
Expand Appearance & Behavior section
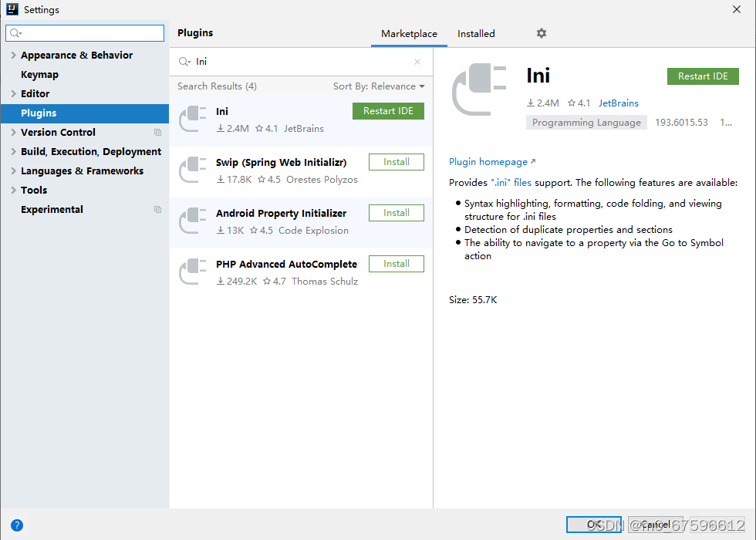pos(14,55)
